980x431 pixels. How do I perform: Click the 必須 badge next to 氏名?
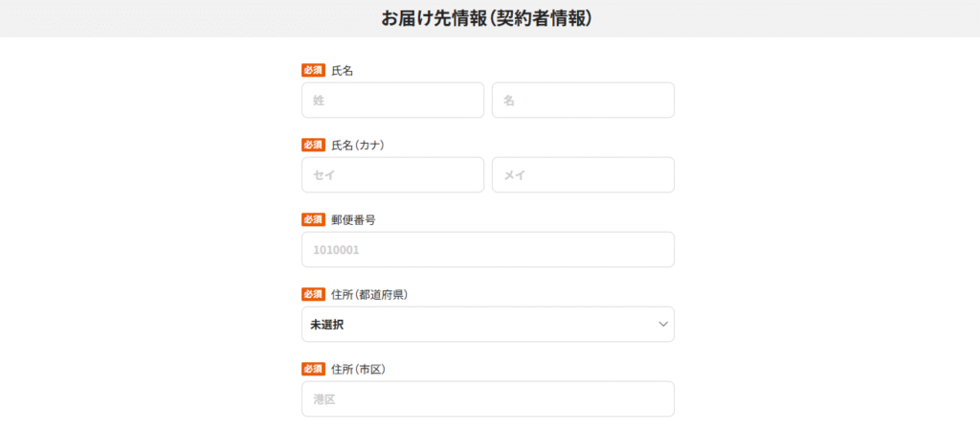313,70
